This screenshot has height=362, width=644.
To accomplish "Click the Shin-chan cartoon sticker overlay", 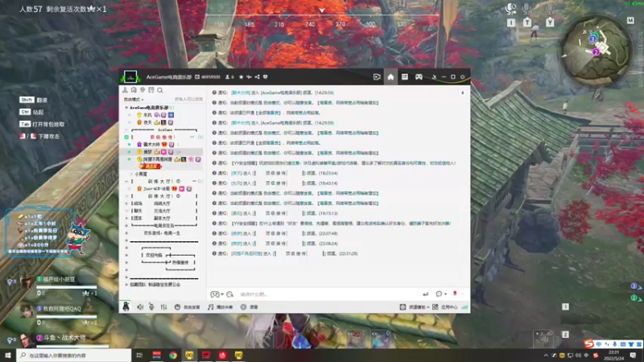I will click(78, 238).
